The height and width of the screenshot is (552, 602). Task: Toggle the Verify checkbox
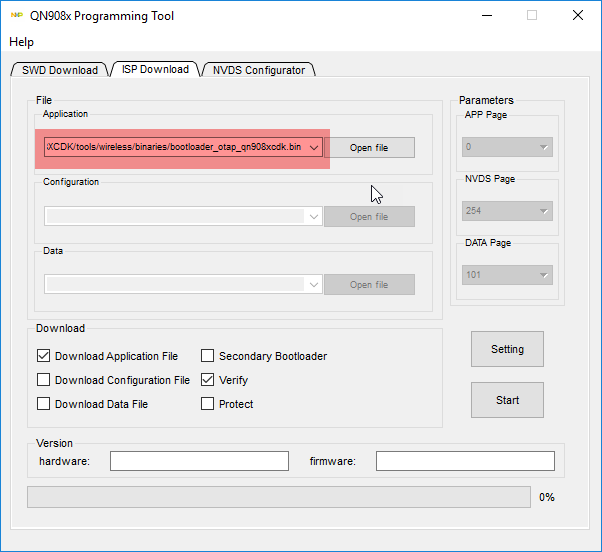click(208, 380)
